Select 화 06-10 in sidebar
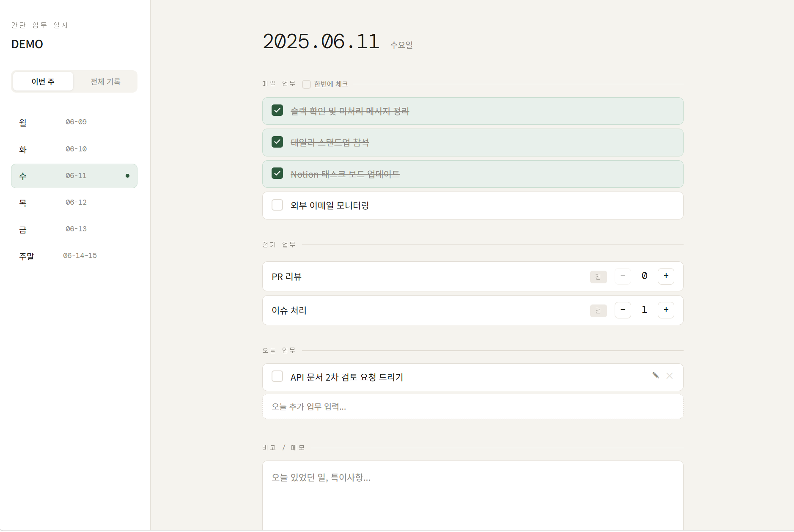Image resolution: width=794 pixels, height=532 pixels. pos(74,149)
